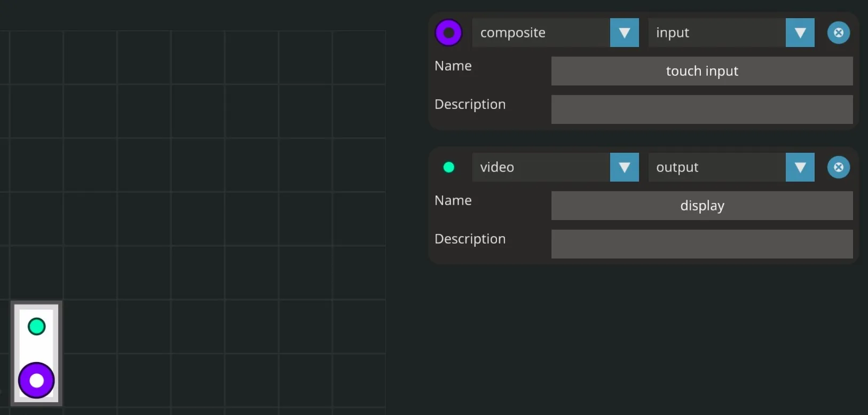Open the video type dropdown
Image resolution: width=868 pixels, height=415 pixels.
click(x=541, y=168)
